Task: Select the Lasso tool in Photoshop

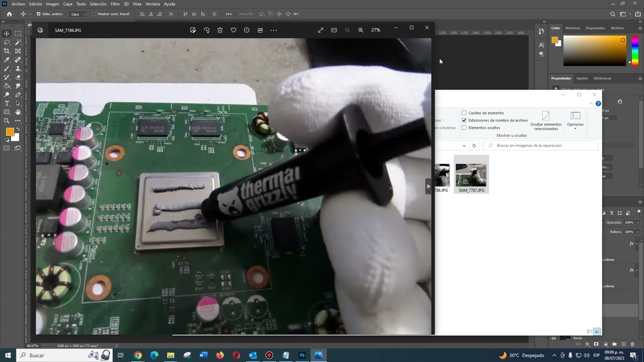Action: [7, 42]
